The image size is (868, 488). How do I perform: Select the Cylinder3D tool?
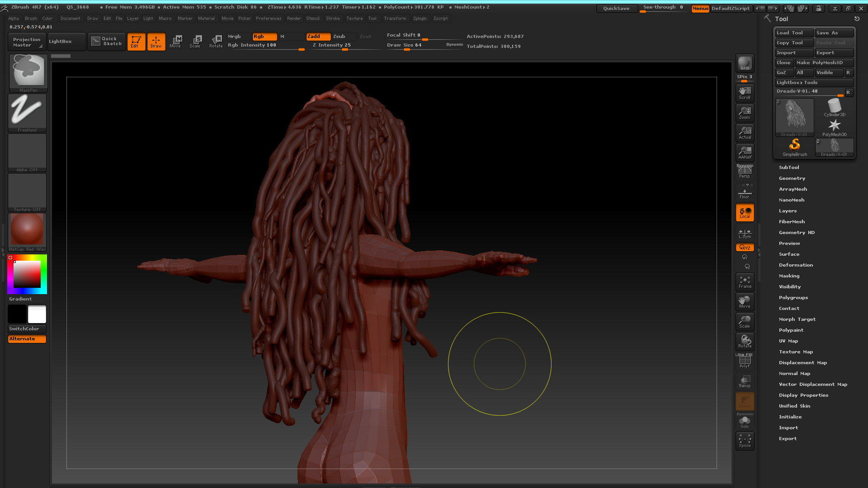(835, 108)
